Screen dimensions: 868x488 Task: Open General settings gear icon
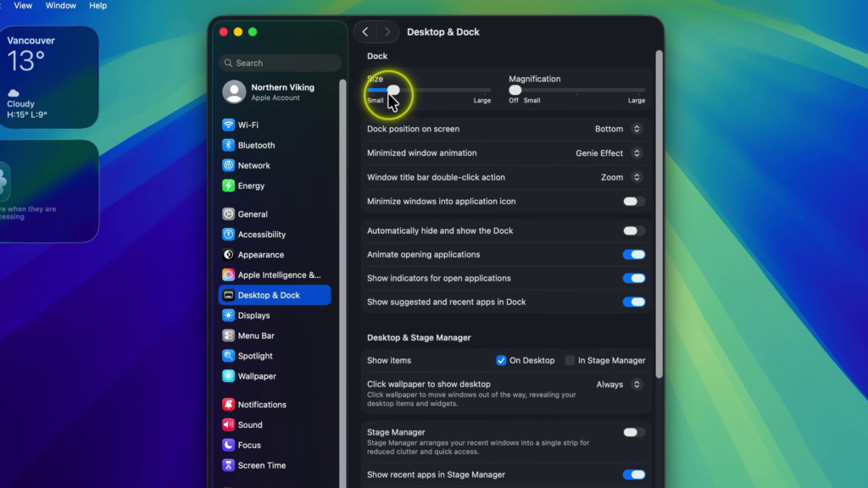click(x=228, y=214)
